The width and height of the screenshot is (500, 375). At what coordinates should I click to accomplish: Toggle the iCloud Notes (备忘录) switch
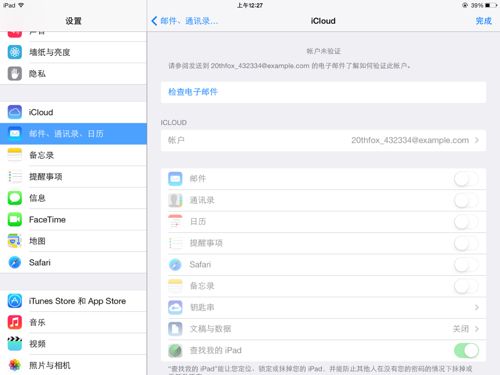click(x=466, y=286)
